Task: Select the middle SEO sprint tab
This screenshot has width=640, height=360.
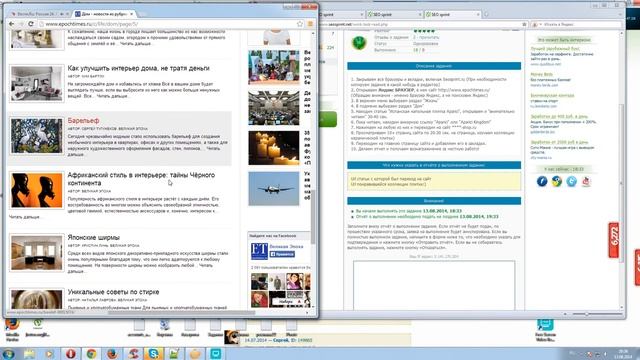Action: click(x=393, y=14)
